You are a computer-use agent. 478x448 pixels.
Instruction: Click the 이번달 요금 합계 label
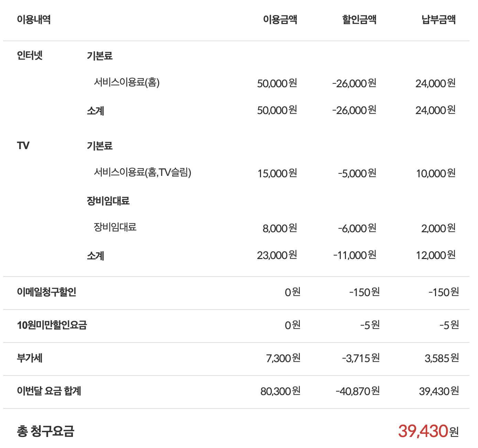pos(49,391)
